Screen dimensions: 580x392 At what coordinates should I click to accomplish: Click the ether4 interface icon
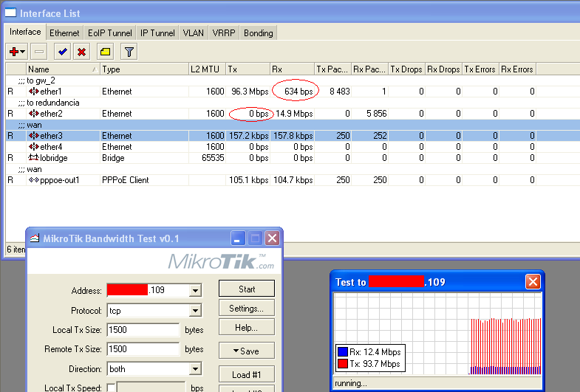pyautogui.click(x=34, y=147)
